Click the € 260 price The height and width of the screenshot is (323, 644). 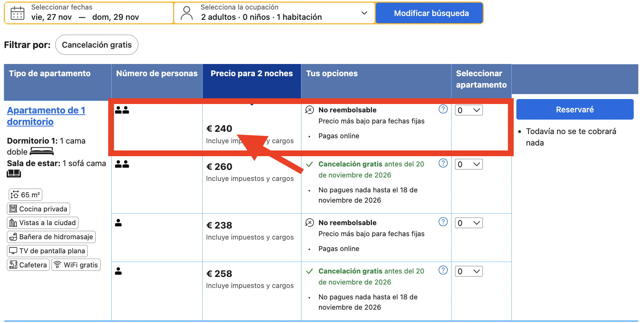(219, 167)
